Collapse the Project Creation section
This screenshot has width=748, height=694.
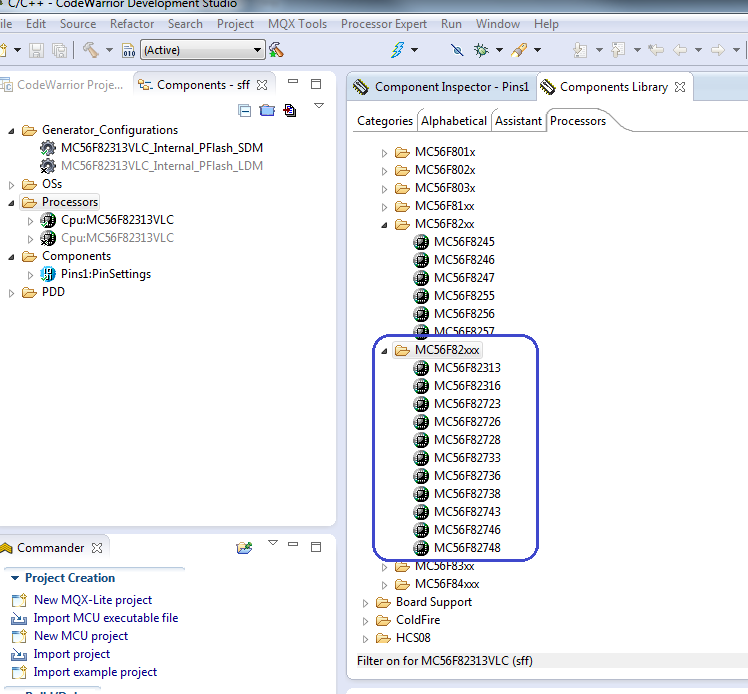[15, 578]
